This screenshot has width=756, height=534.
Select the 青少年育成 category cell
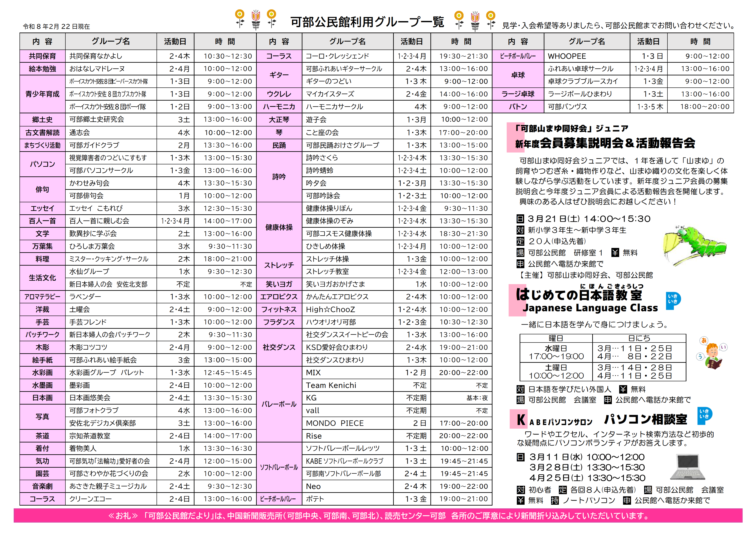click(42, 94)
